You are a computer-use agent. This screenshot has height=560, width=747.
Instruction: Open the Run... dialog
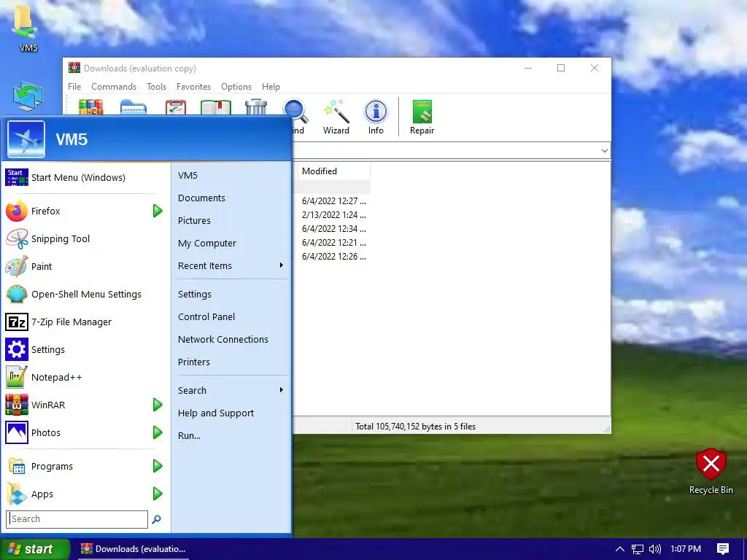[189, 436]
